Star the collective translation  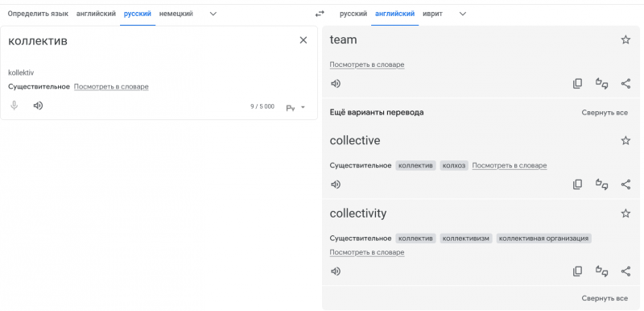[625, 141]
